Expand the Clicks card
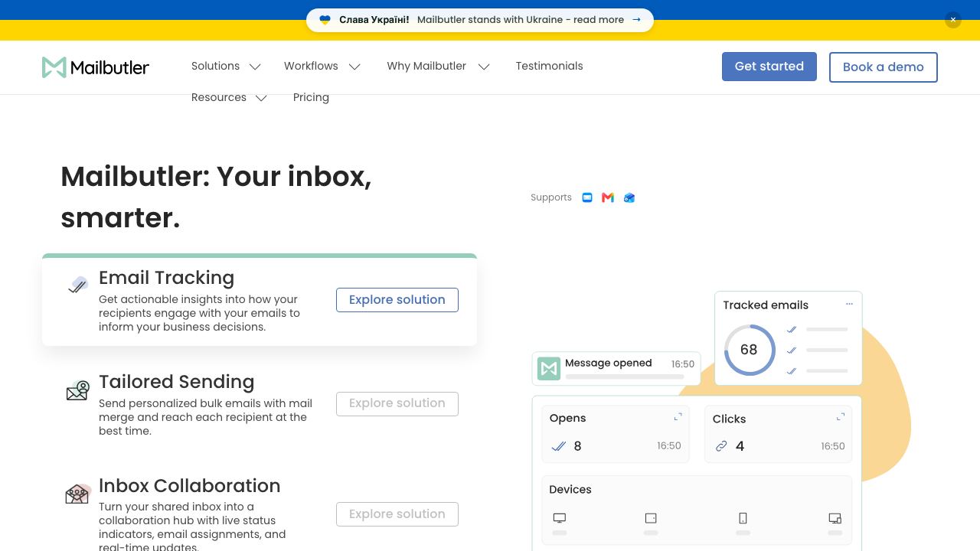The image size is (980, 551). click(x=841, y=417)
